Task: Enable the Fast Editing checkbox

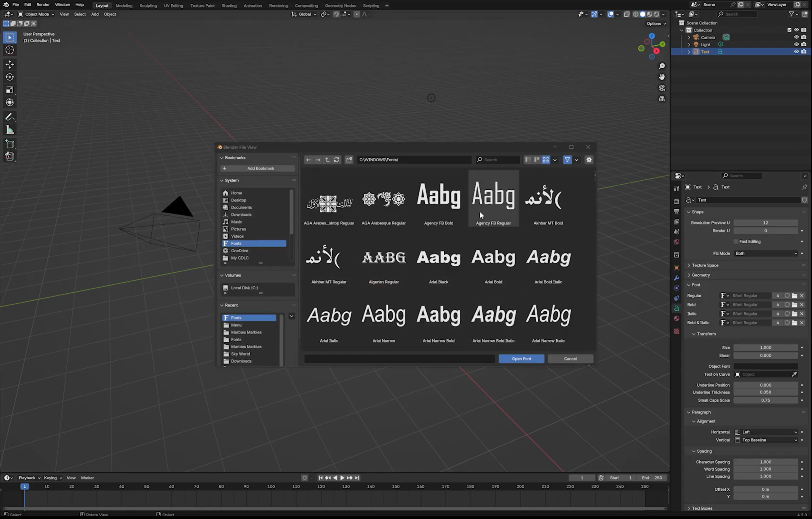Action: (736, 241)
